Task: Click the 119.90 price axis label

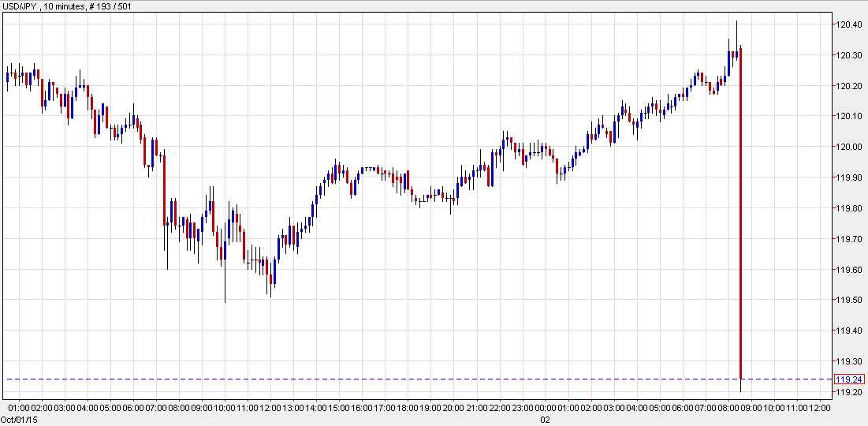Action: [850, 177]
